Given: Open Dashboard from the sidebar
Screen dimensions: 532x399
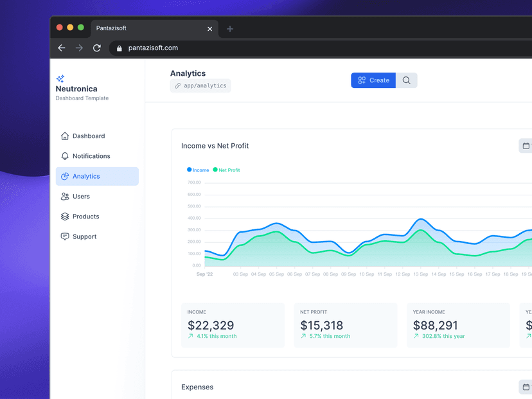Looking at the screenshot, I should pos(97,136).
